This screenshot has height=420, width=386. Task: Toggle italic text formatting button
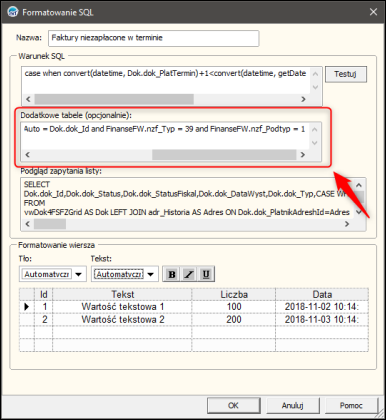pos(189,274)
